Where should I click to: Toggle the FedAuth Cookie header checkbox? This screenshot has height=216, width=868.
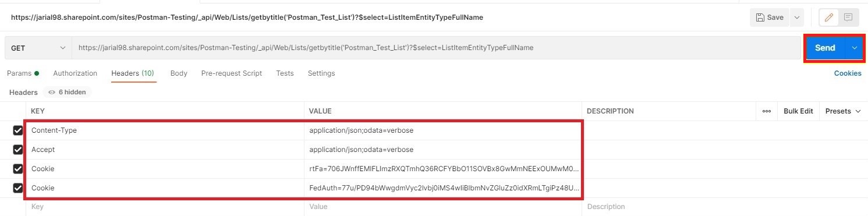[x=17, y=188]
